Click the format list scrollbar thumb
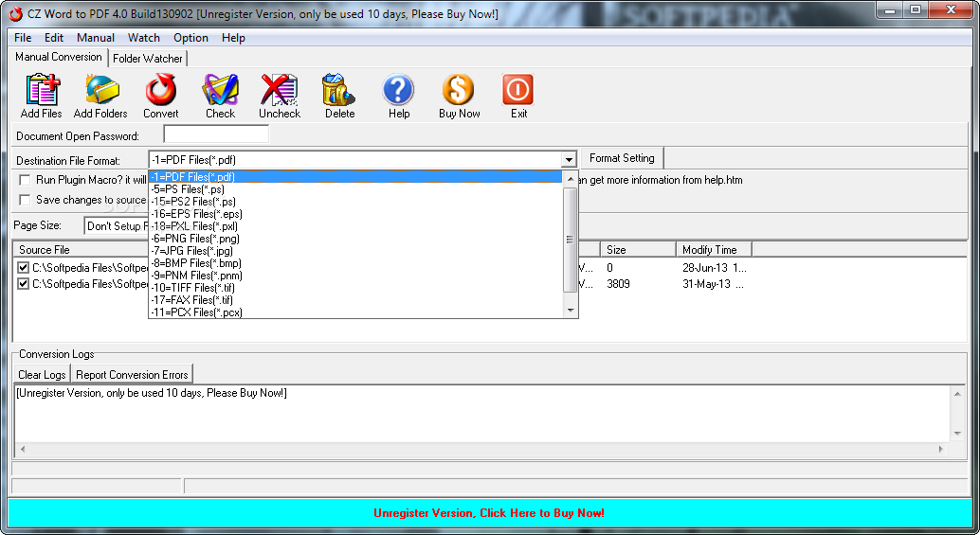This screenshot has height=535, width=980. [x=570, y=240]
